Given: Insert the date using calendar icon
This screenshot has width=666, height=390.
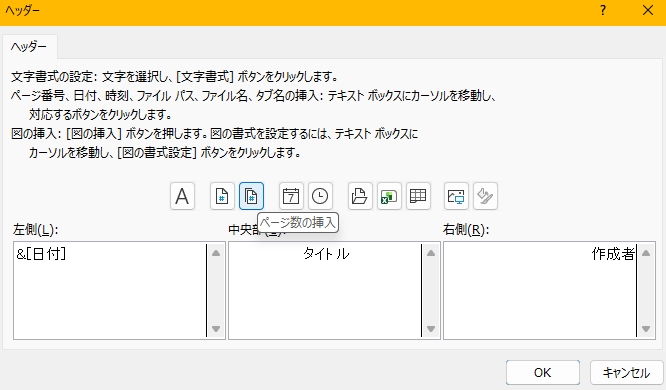Looking at the screenshot, I should coord(291,196).
